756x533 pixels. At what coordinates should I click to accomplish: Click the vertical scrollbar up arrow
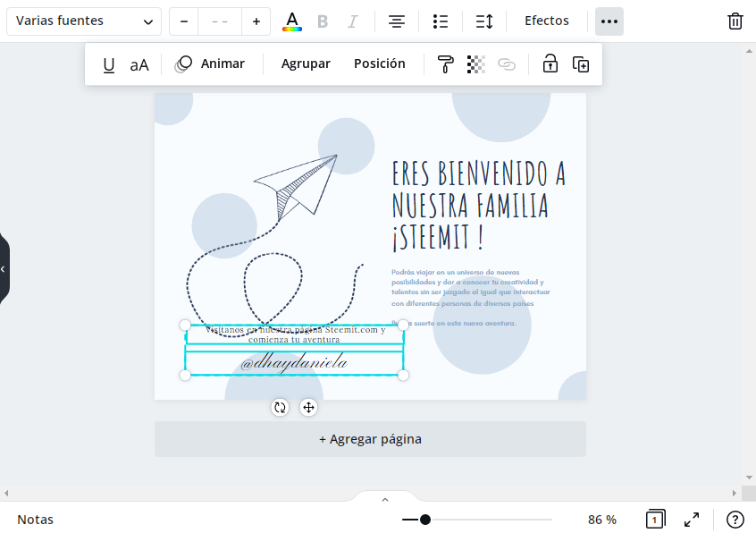[x=749, y=51]
